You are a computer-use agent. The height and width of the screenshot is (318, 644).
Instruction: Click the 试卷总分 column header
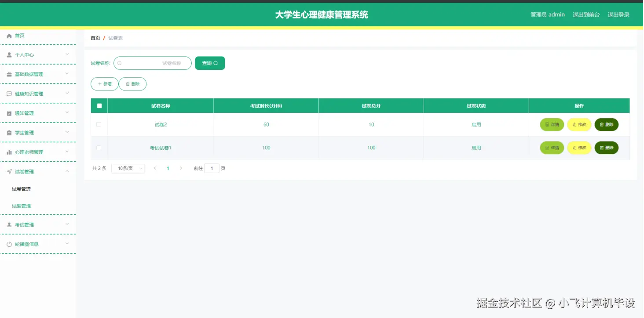coord(371,106)
